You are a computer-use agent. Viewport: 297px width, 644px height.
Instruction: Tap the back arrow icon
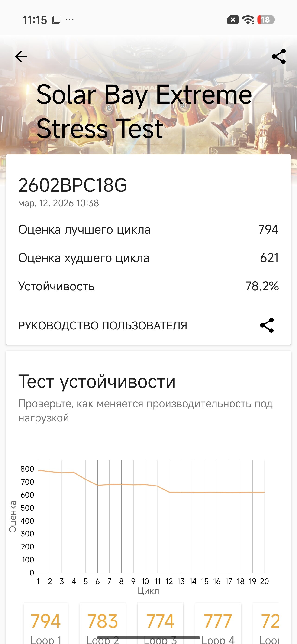(21, 56)
